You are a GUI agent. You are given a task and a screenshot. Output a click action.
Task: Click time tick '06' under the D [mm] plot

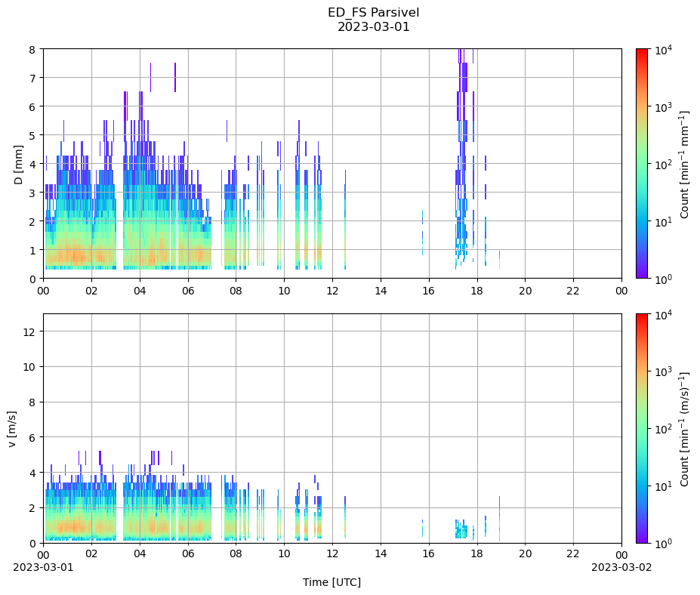188,291
